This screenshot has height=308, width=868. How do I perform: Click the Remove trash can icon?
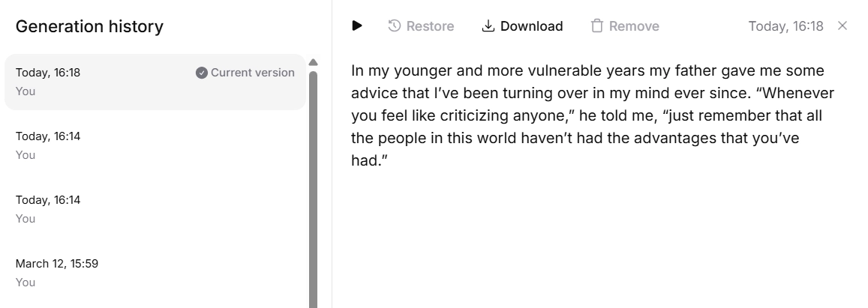596,26
